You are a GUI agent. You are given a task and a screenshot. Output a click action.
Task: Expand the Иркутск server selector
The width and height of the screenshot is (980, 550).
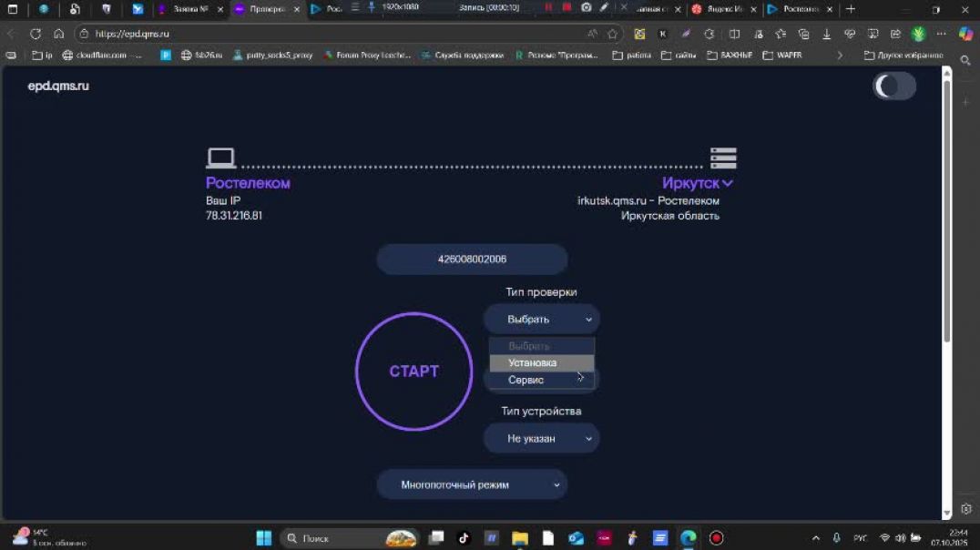[698, 183]
